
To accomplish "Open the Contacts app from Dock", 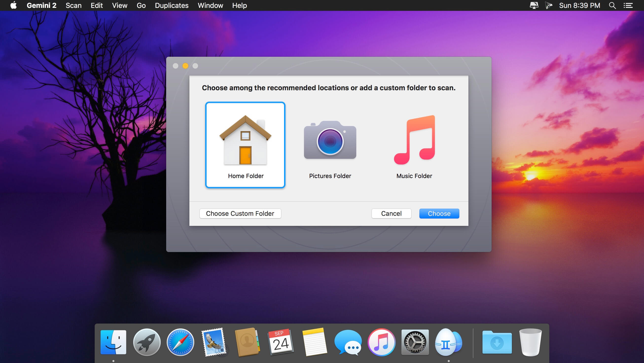I will tap(248, 343).
